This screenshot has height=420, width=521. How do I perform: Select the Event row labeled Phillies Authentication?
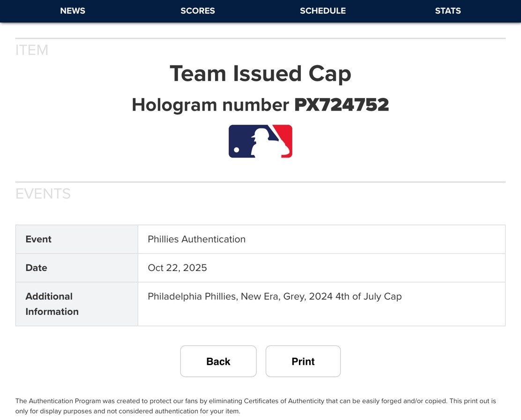[196, 239]
